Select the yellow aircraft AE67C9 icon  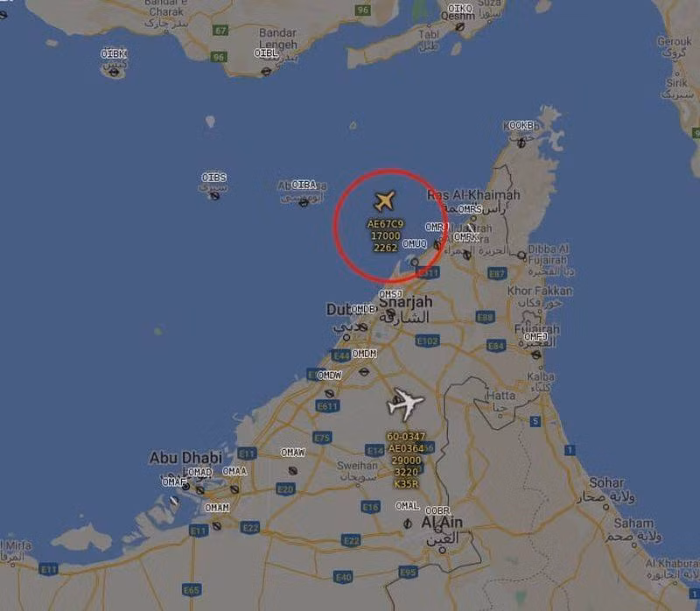(x=384, y=200)
